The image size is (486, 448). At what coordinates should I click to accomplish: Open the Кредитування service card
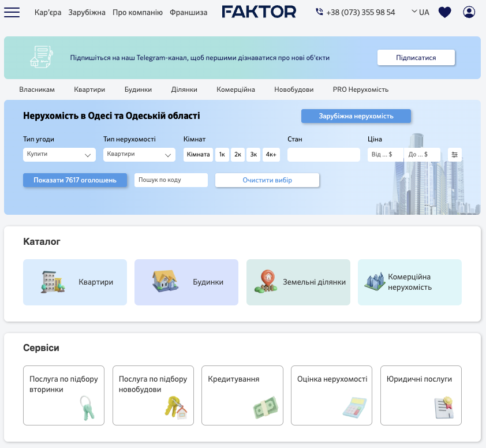click(242, 395)
